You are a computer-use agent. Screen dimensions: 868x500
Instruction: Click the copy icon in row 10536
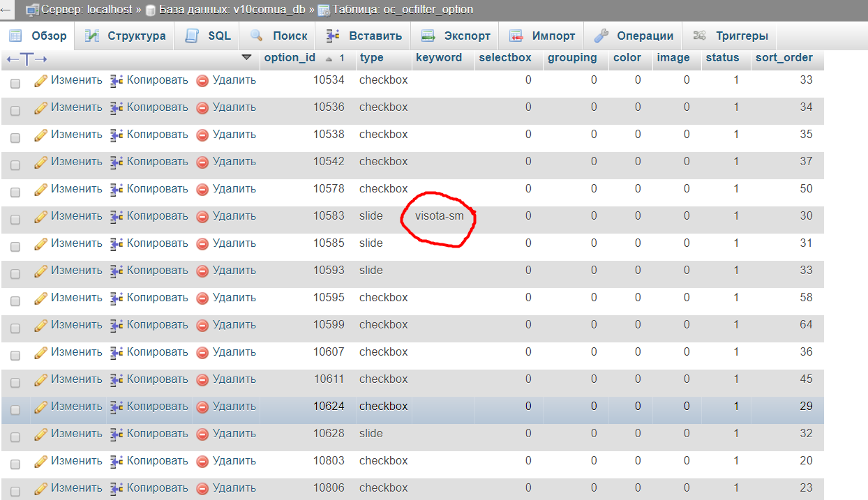point(117,107)
